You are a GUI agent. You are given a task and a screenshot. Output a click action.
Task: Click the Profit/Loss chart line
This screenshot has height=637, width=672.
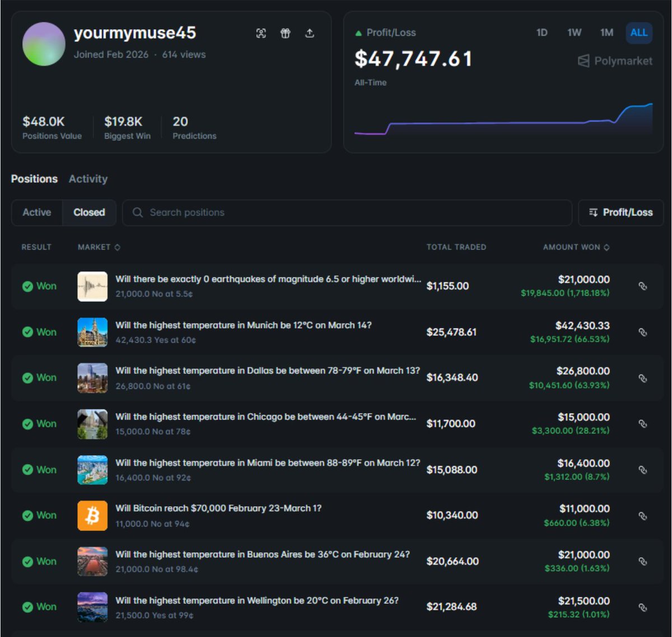pyautogui.click(x=503, y=120)
